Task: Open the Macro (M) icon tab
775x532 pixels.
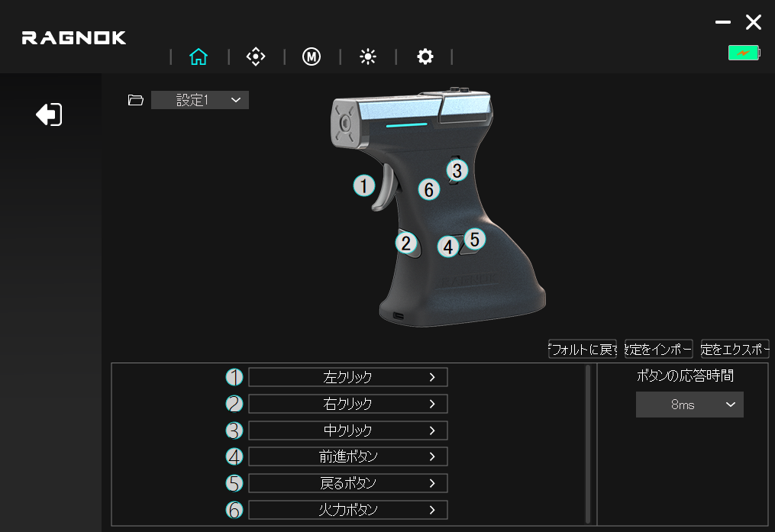Action: pos(312,57)
